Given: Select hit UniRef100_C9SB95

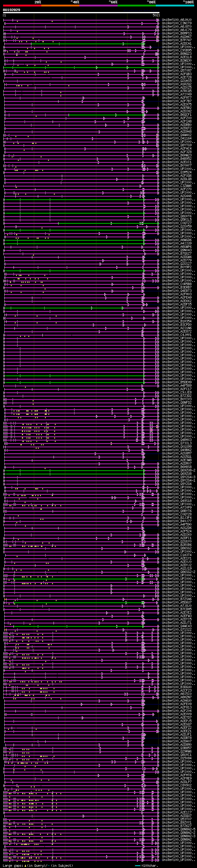Looking at the screenshot, I should (x=177, y=50).
